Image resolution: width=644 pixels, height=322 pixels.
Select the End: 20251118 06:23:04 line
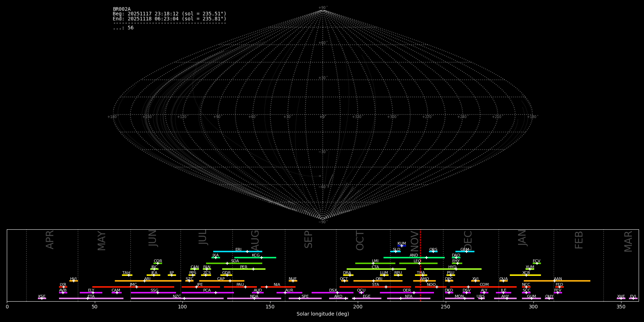coord(170,19)
